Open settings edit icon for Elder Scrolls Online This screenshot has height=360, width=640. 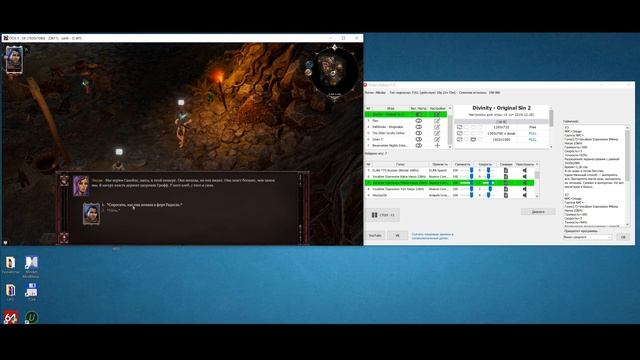tap(437, 133)
